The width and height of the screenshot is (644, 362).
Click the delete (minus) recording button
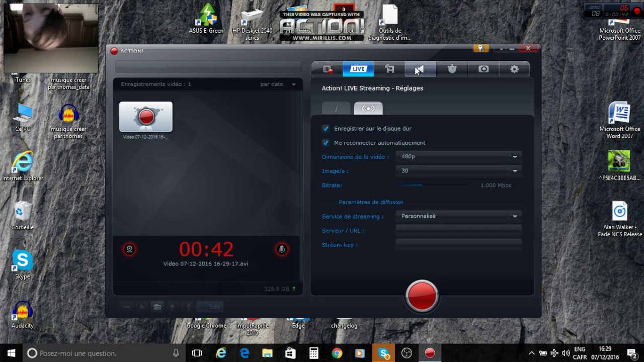(x=127, y=307)
